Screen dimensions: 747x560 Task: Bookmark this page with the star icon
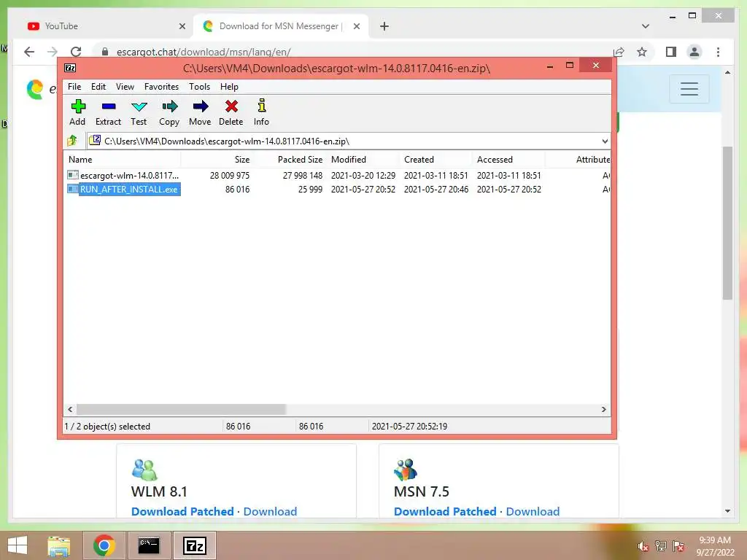pyautogui.click(x=642, y=52)
